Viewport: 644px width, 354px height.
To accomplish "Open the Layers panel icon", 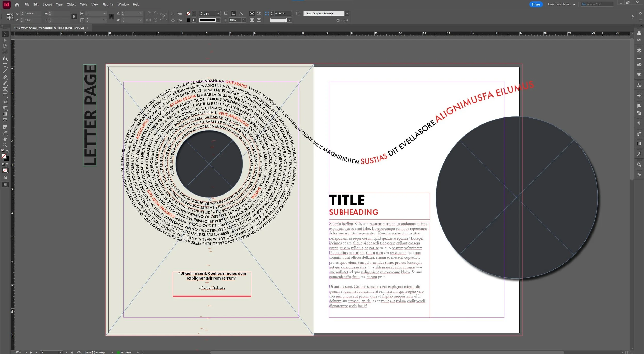I will click(x=639, y=50).
